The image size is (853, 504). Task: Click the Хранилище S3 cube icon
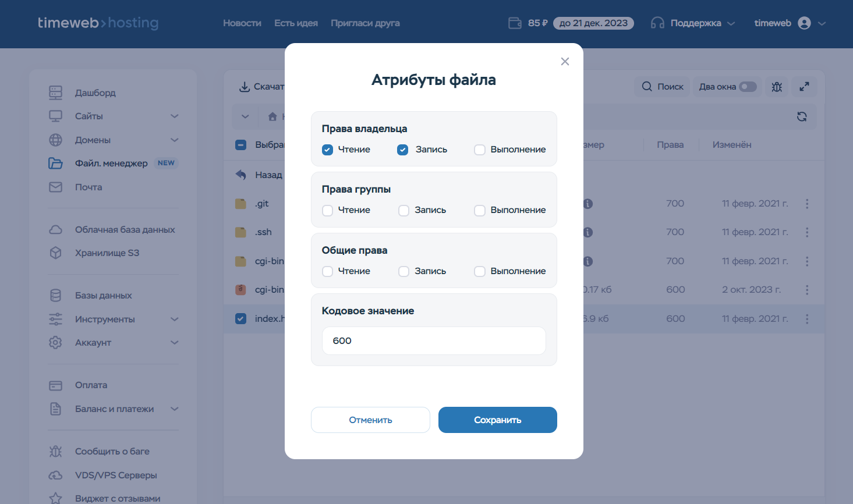[55, 253]
